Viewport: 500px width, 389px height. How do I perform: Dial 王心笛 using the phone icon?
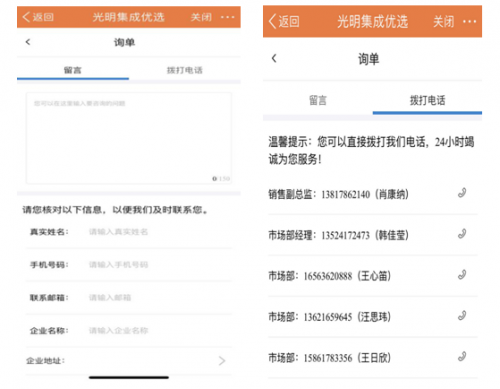(462, 275)
